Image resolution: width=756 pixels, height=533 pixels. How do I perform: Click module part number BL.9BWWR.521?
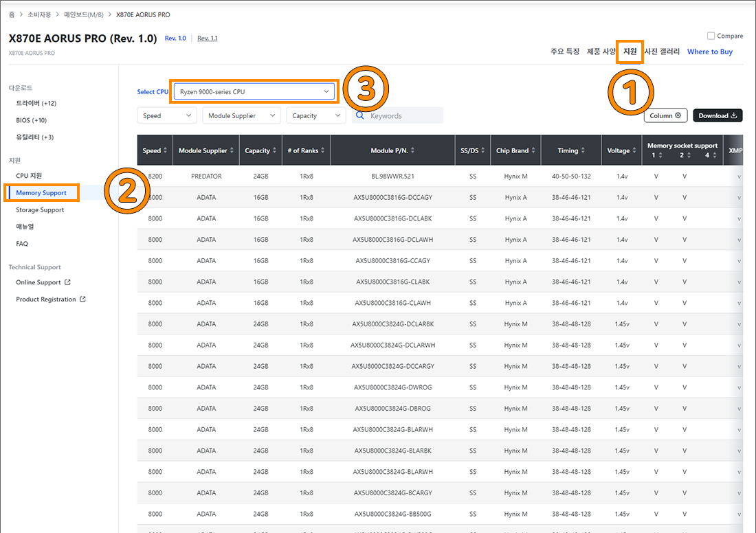pyautogui.click(x=392, y=177)
